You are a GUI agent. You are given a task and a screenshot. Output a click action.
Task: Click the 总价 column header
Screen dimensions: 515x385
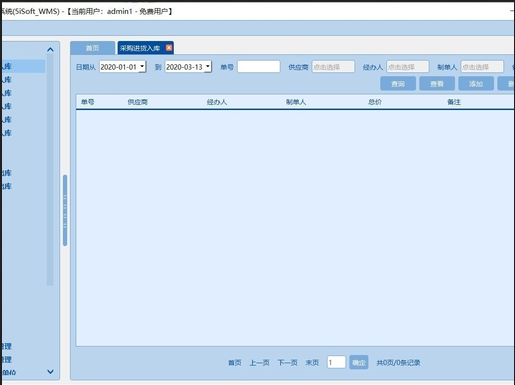click(375, 102)
